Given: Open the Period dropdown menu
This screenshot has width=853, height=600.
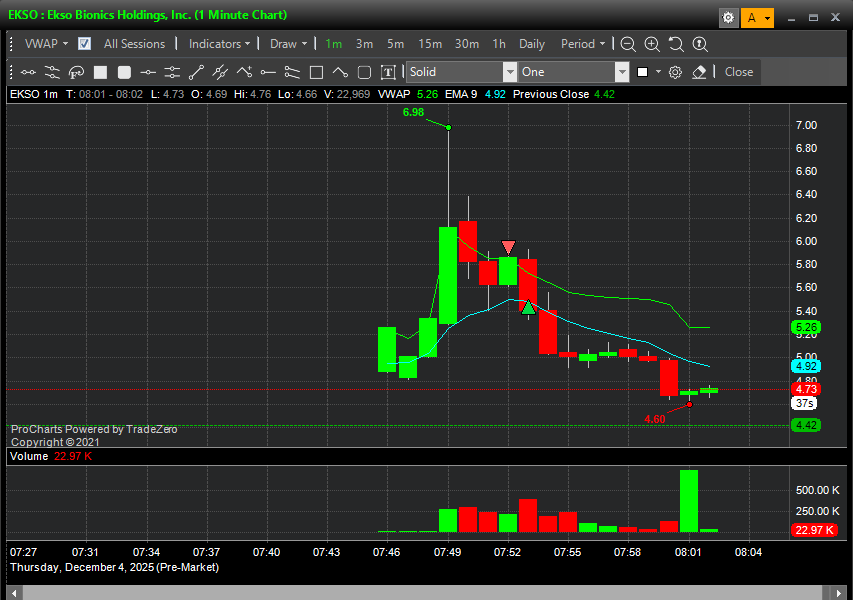Looking at the screenshot, I should (583, 44).
